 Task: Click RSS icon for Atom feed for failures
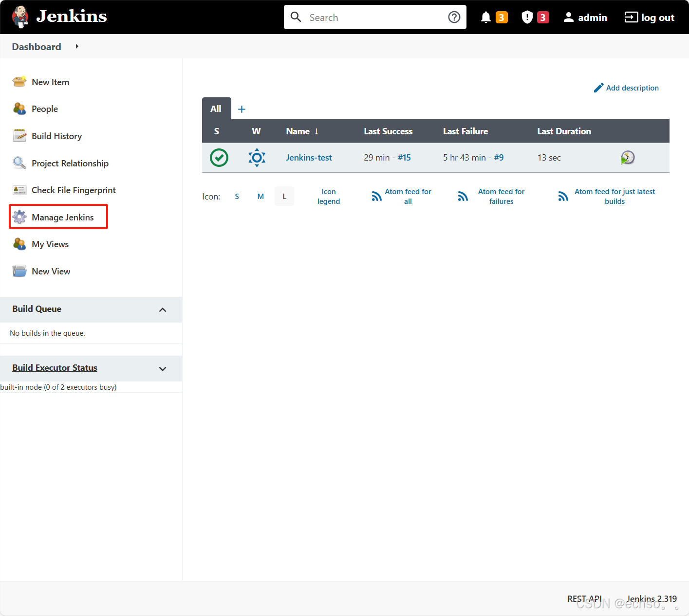click(463, 196)
